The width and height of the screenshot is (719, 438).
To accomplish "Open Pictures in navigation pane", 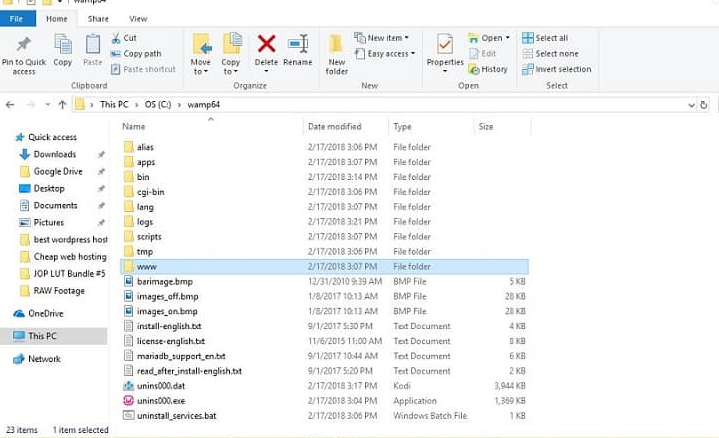I will pyautogui.click(x=41, y=222).
